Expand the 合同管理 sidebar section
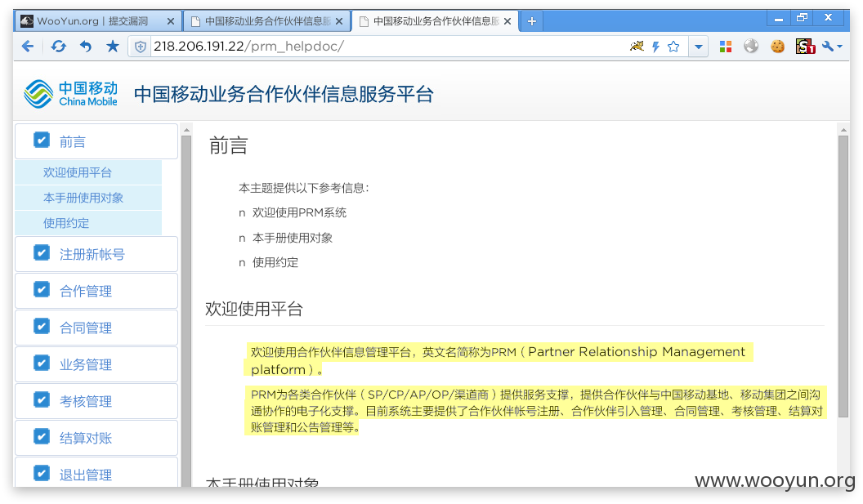Screen dimensions: 863x504 pos(96,328)
